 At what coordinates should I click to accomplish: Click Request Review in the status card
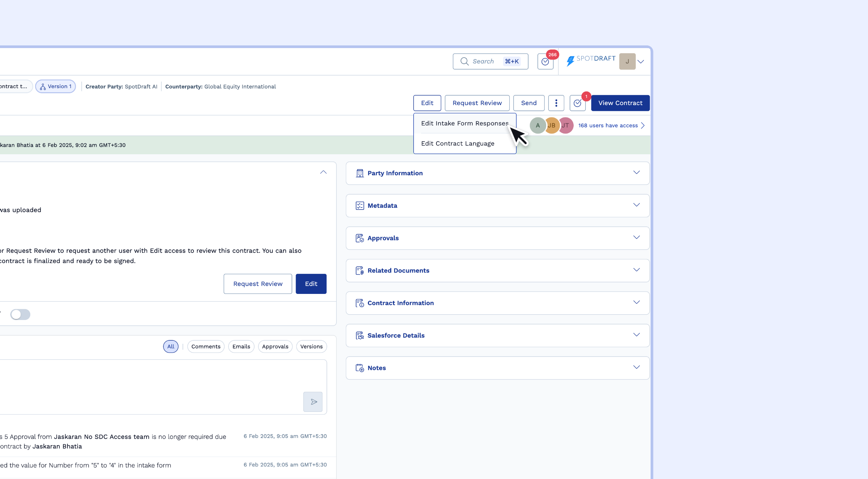point(258,284)
